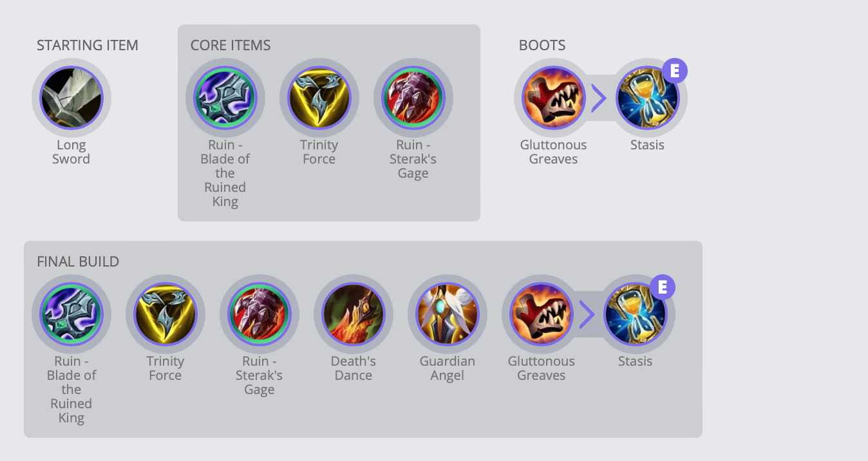
Task: Click the E badge on Final Build Stasis
Action: coord(663,287)
